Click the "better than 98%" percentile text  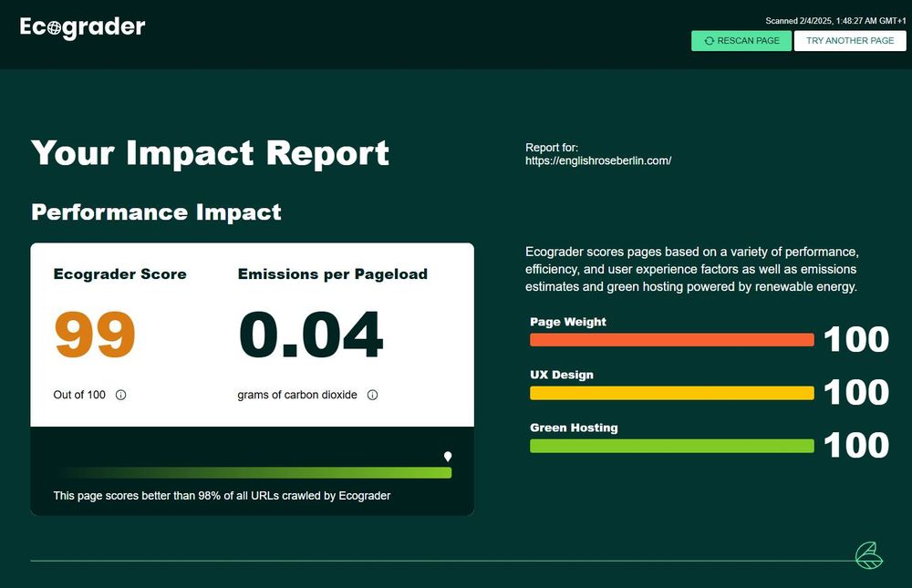click(222, 495)
